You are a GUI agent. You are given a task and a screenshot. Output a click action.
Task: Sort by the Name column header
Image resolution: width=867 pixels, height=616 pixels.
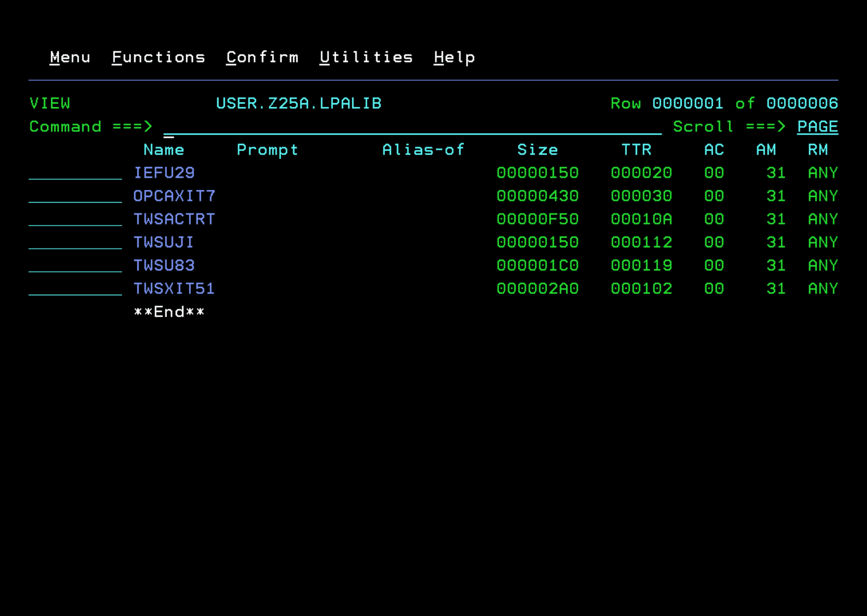click(164, 150)
